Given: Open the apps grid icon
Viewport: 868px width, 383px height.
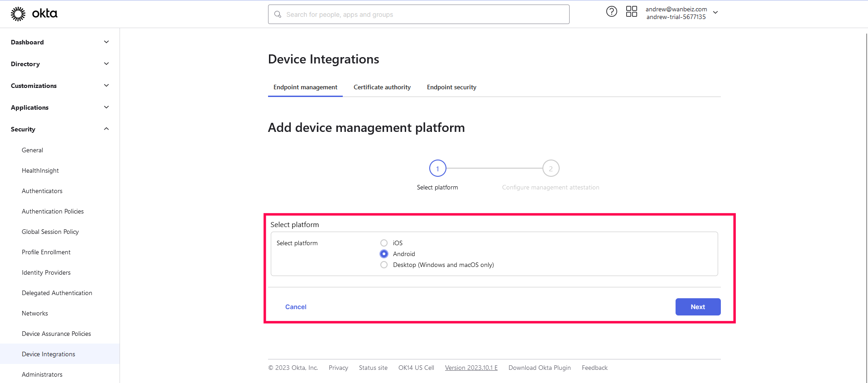Looking at the screenshot, I should [x=631, y=12].
